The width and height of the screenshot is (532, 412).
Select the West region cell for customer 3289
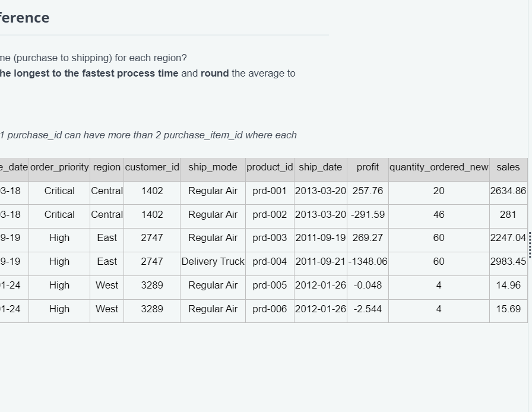click(x=106, y=286)
